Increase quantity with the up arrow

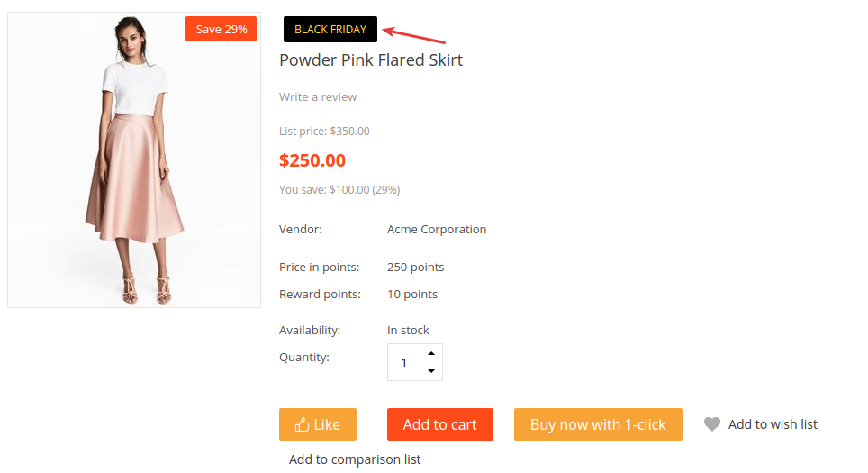pos(431,353)
